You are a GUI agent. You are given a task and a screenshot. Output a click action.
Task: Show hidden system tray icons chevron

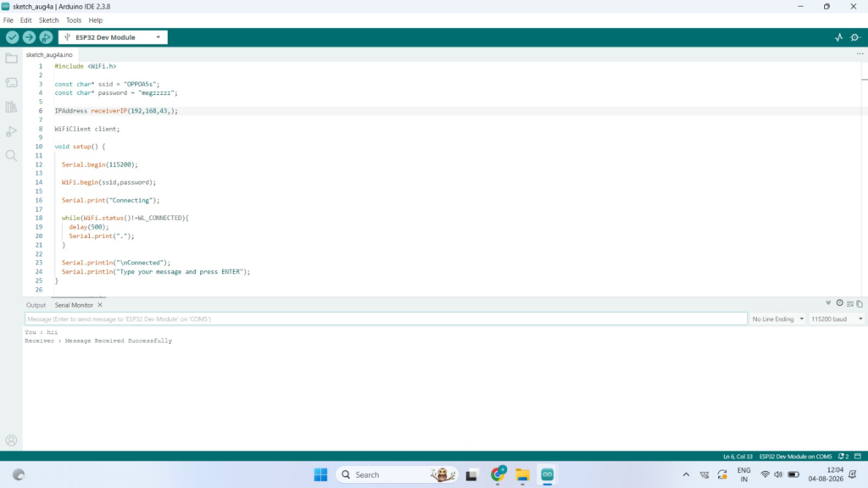(686, 474)
